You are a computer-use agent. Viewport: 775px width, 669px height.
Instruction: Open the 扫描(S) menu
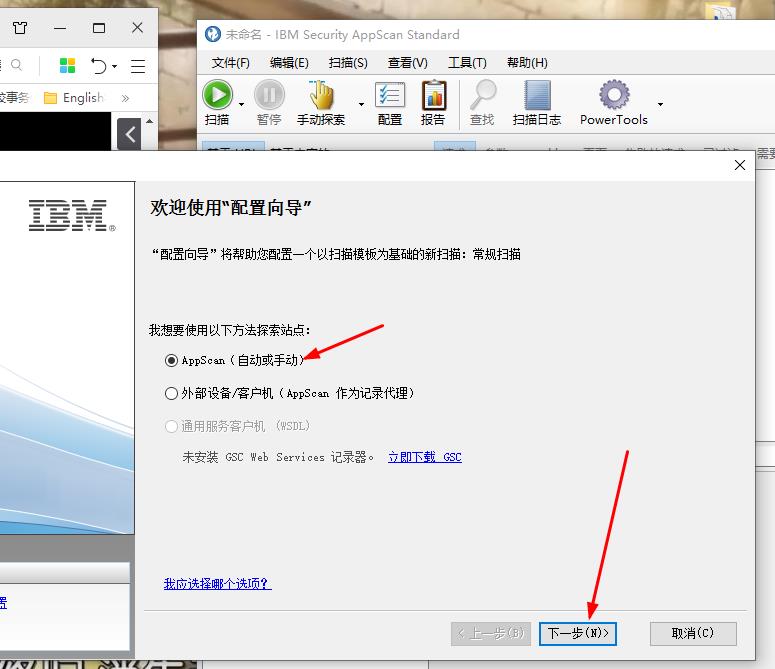[x=348, y=63]
